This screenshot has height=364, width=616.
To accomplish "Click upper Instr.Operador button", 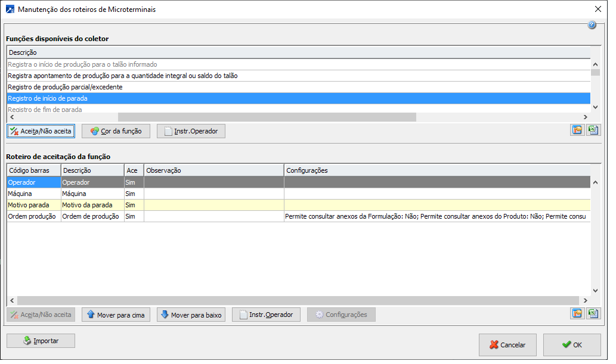I will tap(191, 131).
